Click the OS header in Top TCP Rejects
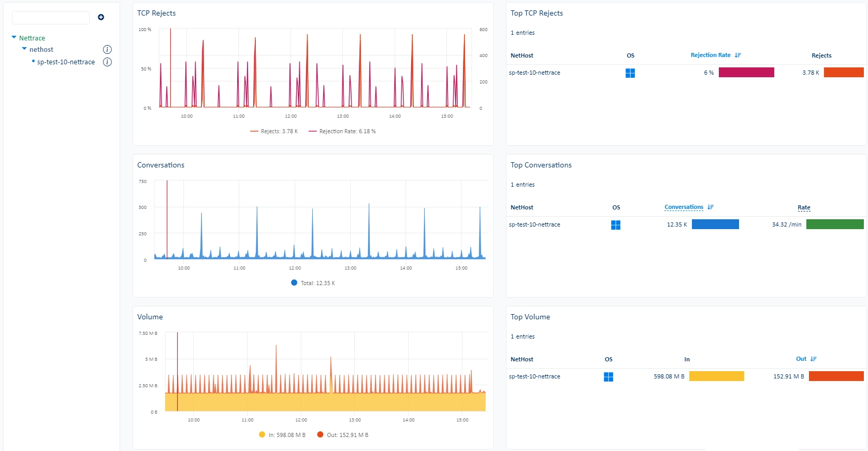The height and width of the screenshot is (451, 868). (x=630, y=55)
